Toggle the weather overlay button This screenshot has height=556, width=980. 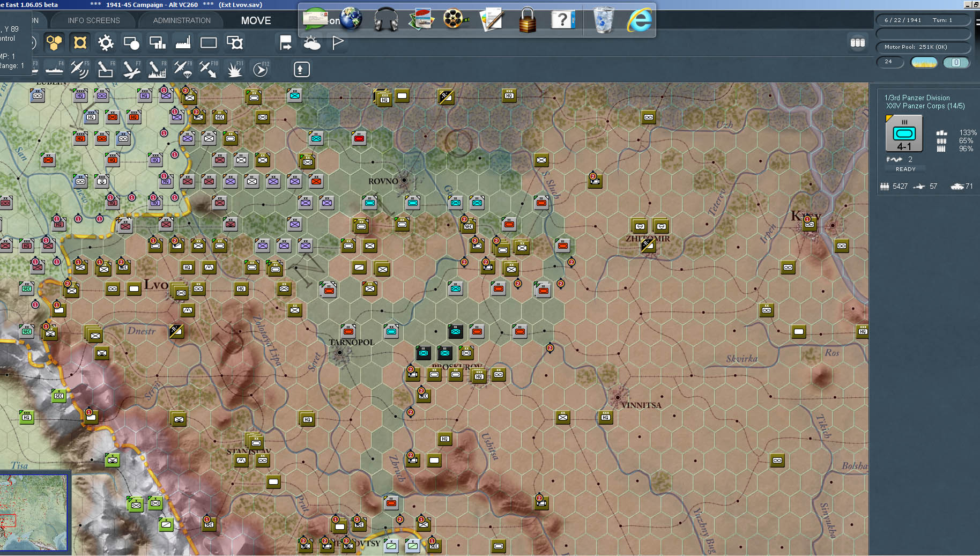click(x=311, y=42)
